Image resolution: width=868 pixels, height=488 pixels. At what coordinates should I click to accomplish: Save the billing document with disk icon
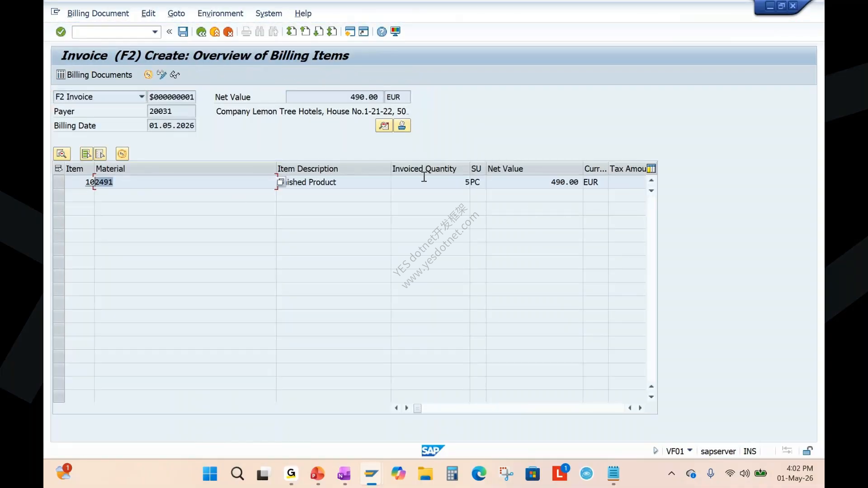[183, 32]
